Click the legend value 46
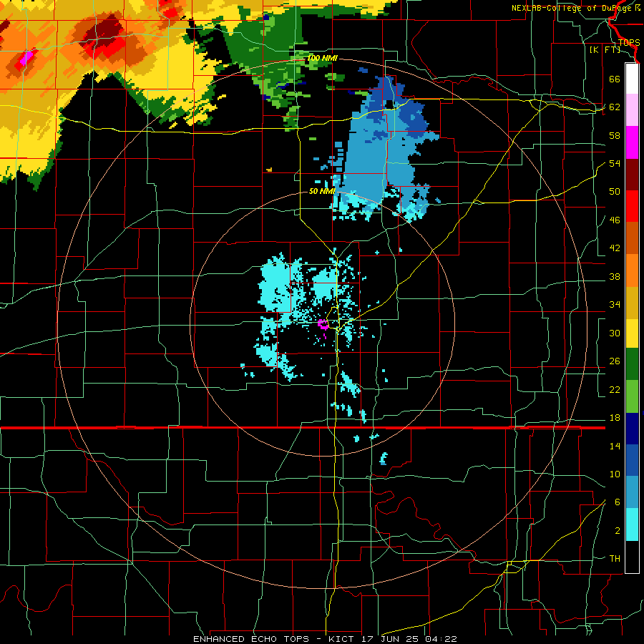This screenshot has width=644, height=644. pyautogui.click(x=615, y=220)
